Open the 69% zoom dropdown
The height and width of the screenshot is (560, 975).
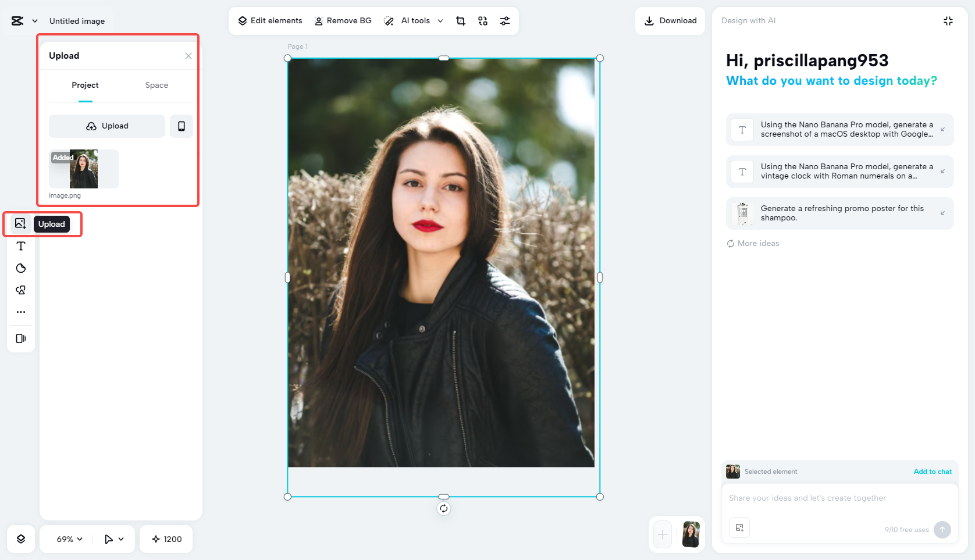(x=69, y=539)
